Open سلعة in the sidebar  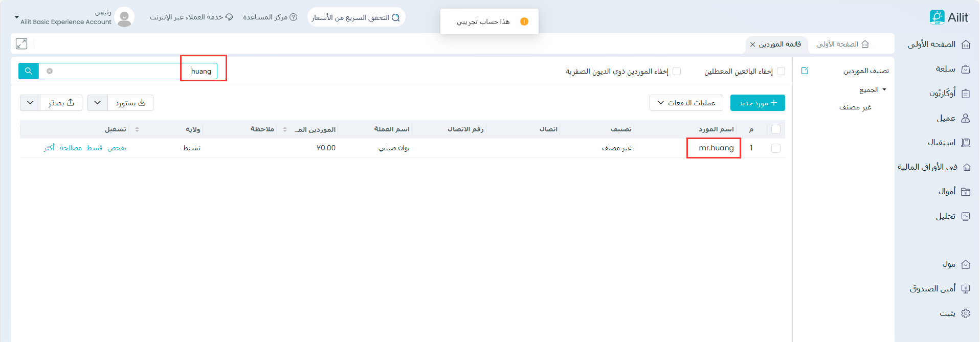(x=952, y=69)
